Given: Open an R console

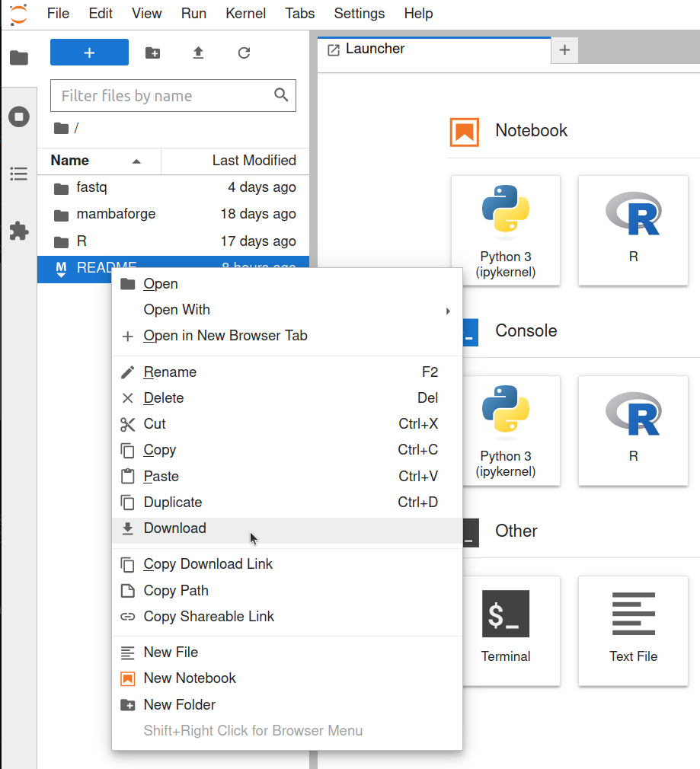Looking at the screenshot, I should (632, 430).
